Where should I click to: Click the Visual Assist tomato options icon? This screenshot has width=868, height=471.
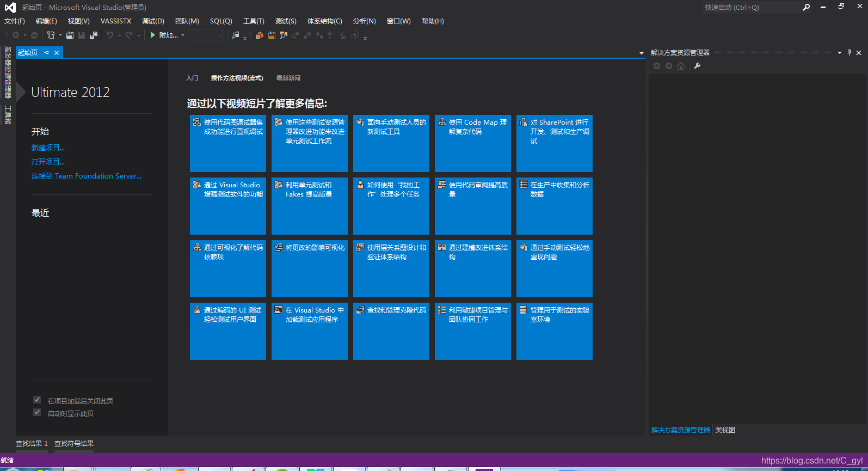pyautogui.click(x=260, y=35)
